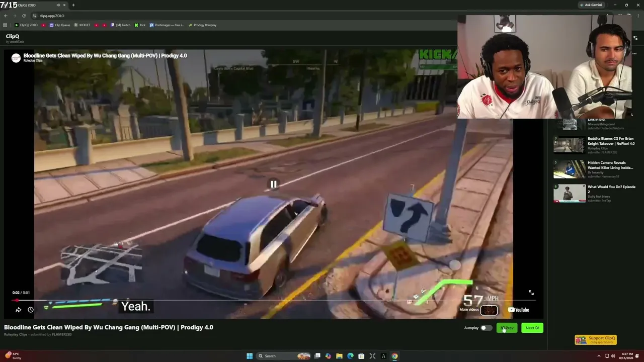
Task: Enter fullscreen using the expand icon
Action: [x=531, y=293]
